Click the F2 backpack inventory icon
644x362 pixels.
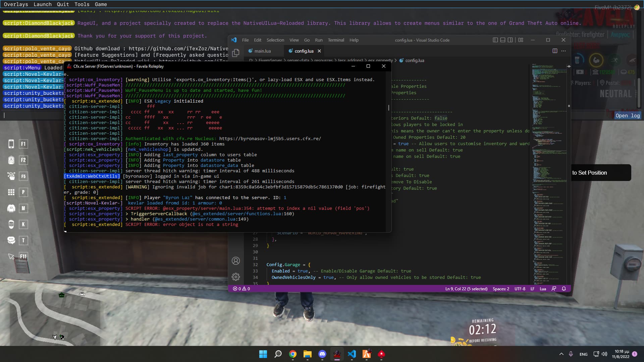point(11,160)
